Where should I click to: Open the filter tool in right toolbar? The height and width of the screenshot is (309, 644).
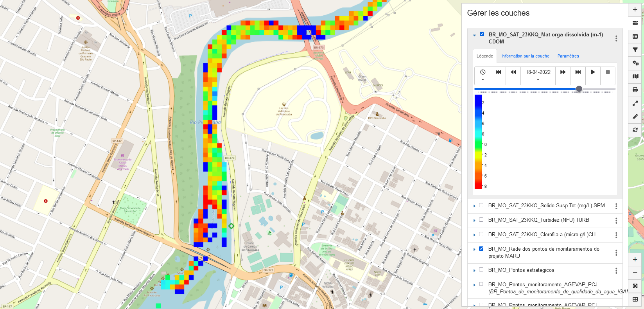pos(635,50)
